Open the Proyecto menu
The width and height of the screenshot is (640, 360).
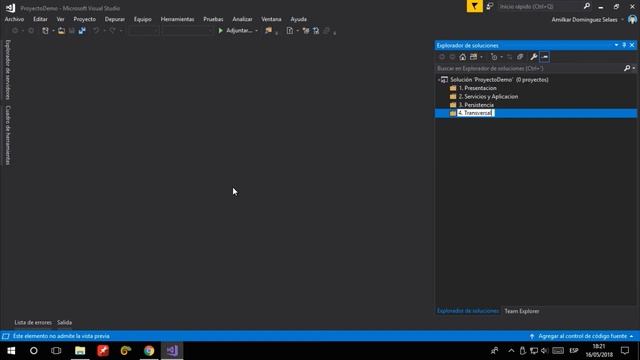[84, 19]
